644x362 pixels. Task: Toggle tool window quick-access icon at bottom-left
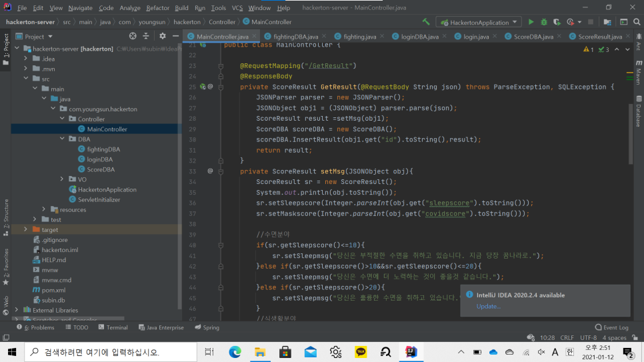tap(6, 338)
